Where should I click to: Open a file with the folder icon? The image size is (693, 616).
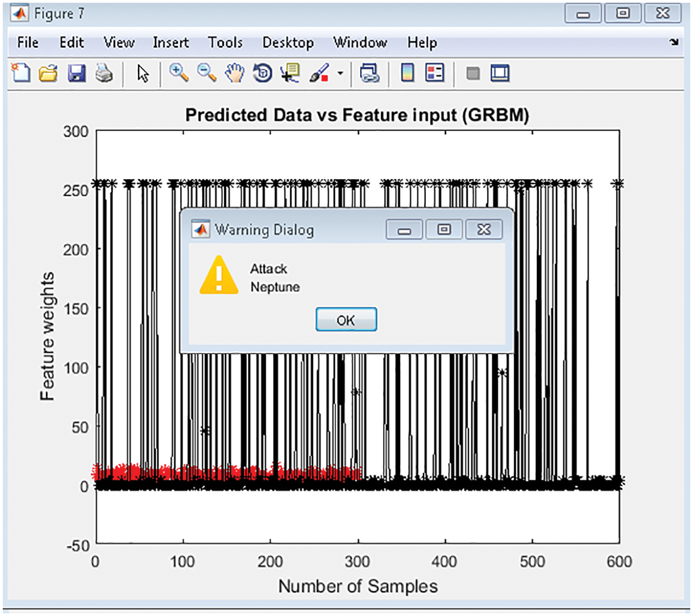point(48,73)
